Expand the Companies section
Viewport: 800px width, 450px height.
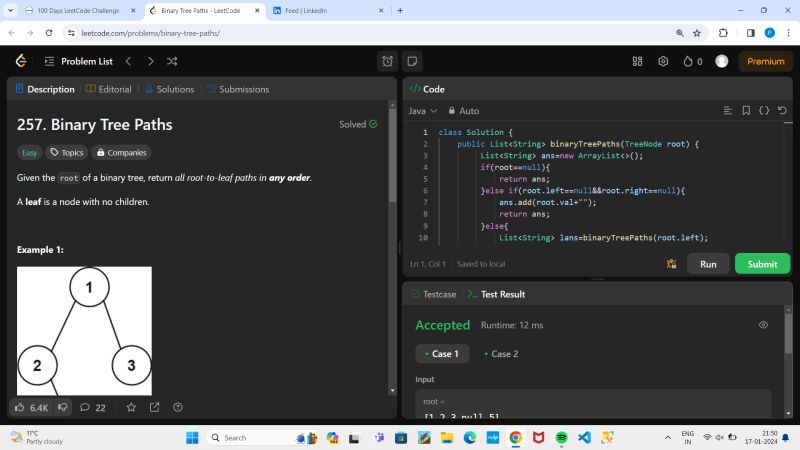tap(121, 153)
